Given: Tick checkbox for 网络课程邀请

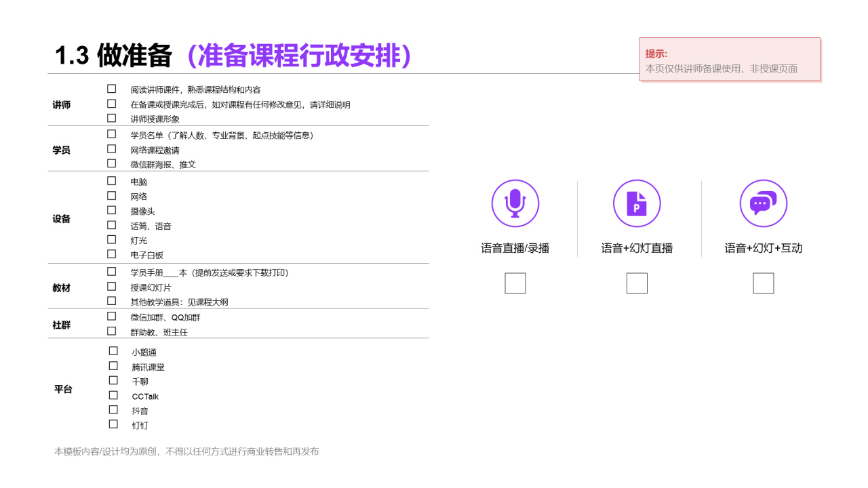Looking at the screenshot, I should click(112, 149).
